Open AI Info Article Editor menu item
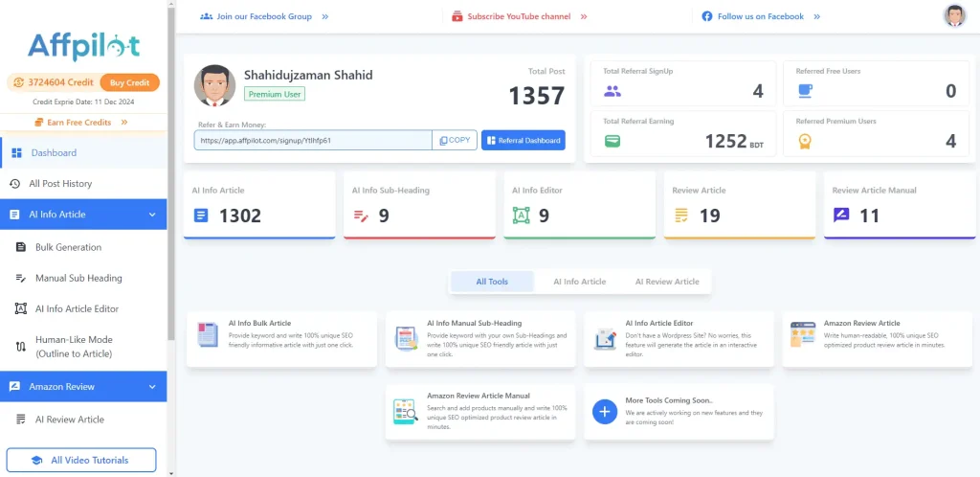980x477 pixels. (x=84, y=308)
